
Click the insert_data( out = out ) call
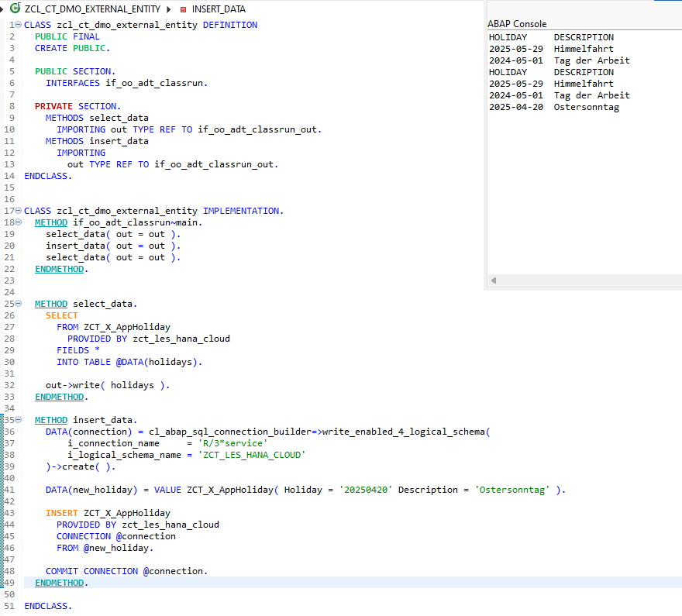click(x=113, y=246)
